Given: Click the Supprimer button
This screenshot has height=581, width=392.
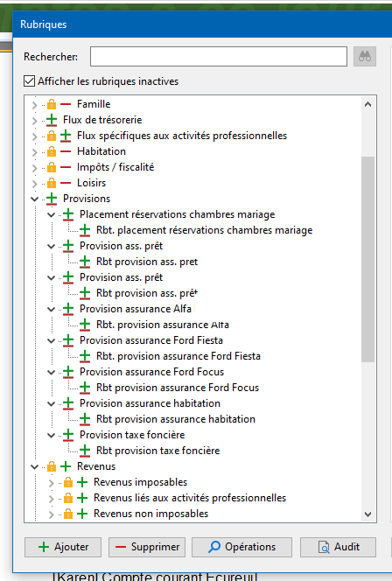Looking at the screenshot, I should (147, 547).
